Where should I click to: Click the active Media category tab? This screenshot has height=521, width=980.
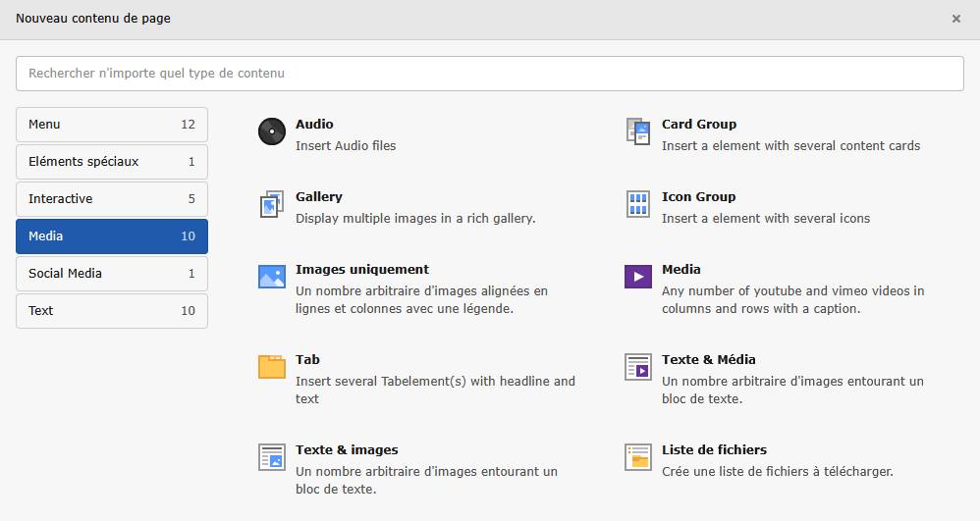click(x=112, y=236)
